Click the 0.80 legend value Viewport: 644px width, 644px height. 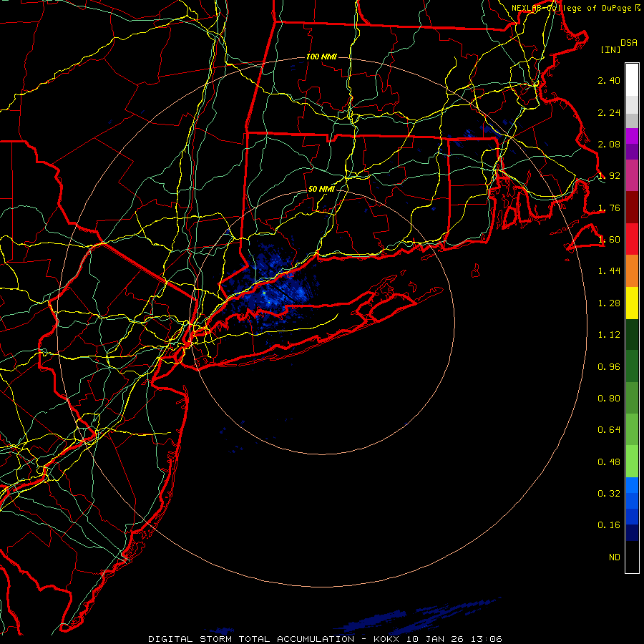point(609,399)
